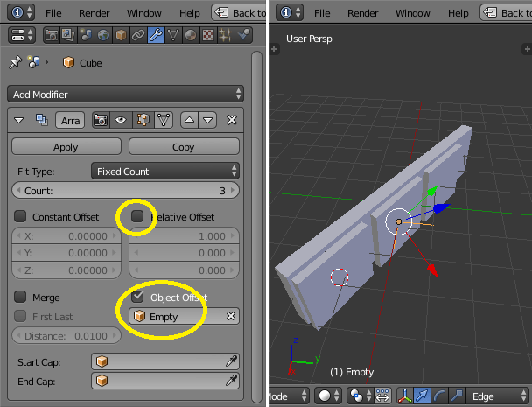The image size is (532, 407).
Task: Open the Render properties tab (camera icon)
Action: [52, 35]
